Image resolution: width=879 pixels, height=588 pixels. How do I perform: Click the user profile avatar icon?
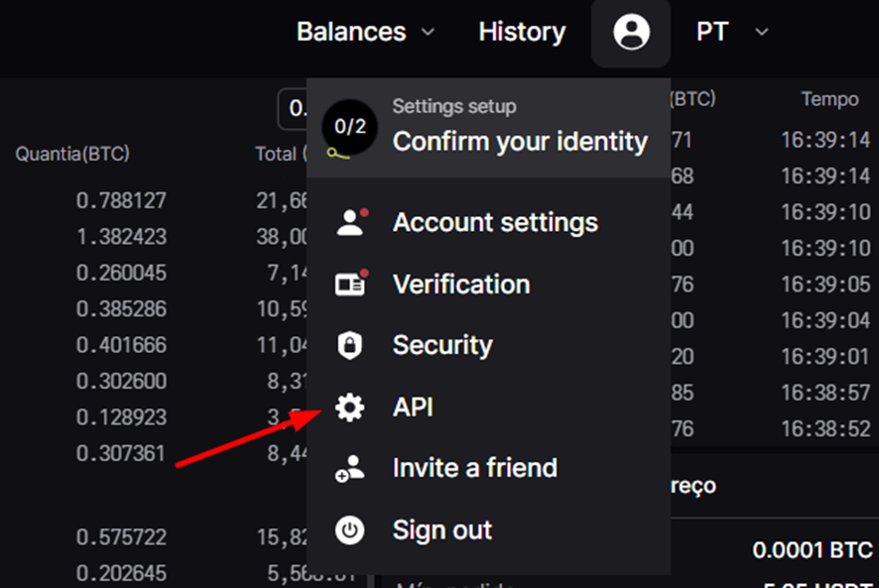click(x=631, y=33)
